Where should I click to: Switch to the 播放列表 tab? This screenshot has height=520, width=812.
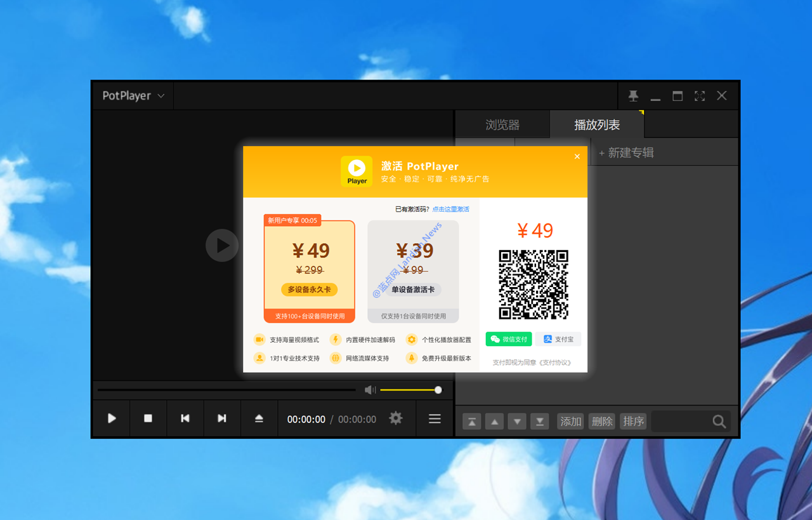coord(597,124)
